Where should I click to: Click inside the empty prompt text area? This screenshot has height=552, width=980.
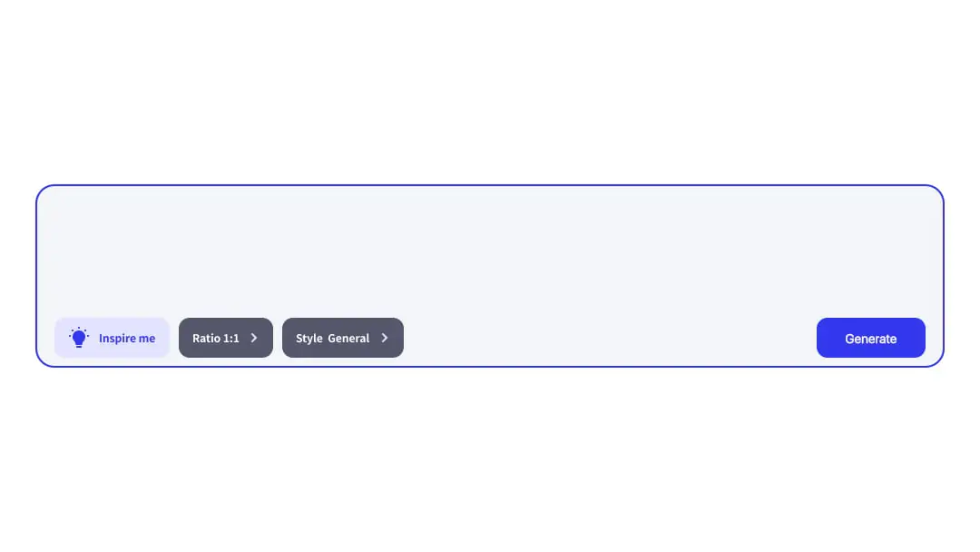[490, 250]
